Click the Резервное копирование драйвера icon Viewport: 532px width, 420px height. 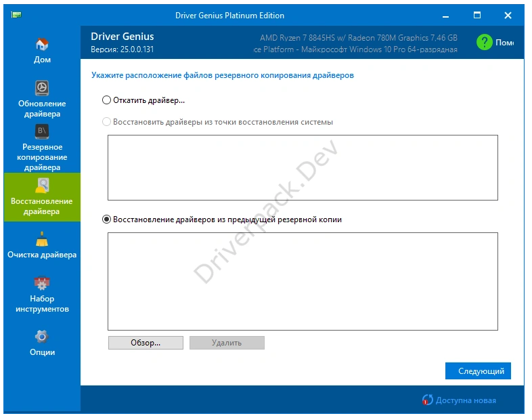click(42, 131)
